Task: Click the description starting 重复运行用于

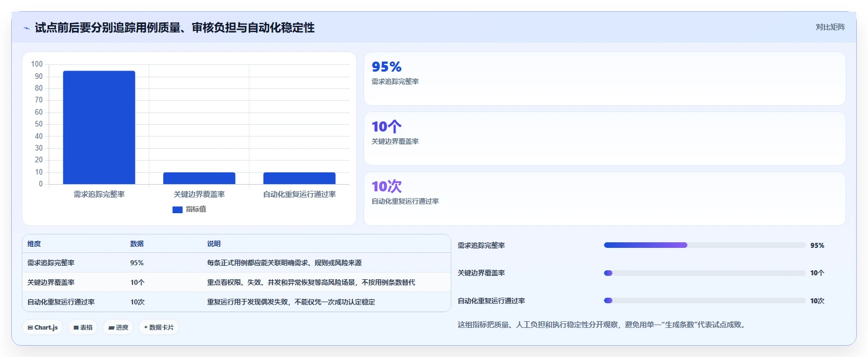Action: [x=291, y=302]
